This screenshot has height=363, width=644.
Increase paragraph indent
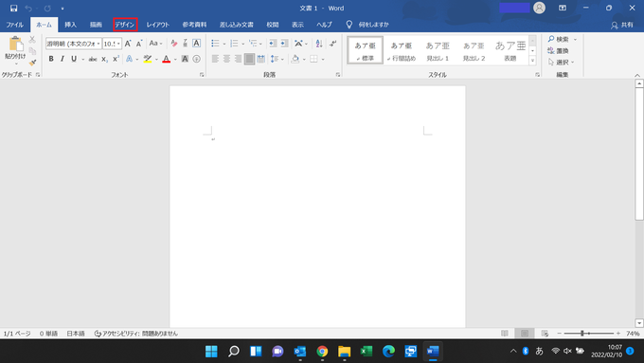(284, 44)
